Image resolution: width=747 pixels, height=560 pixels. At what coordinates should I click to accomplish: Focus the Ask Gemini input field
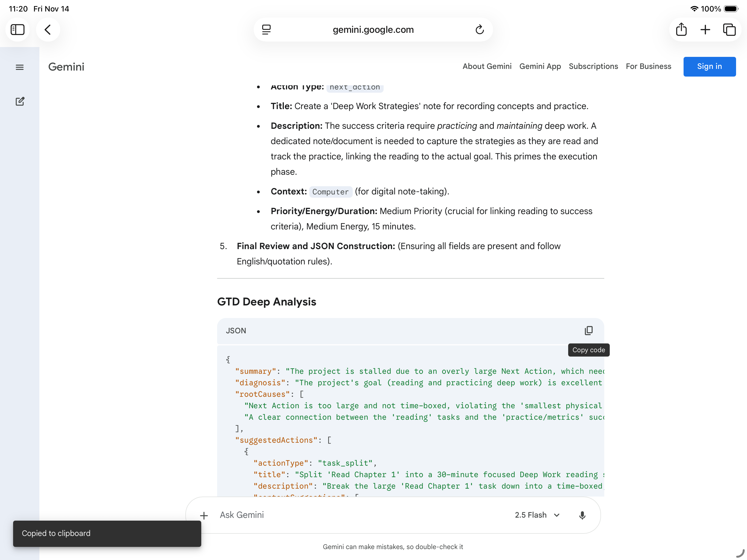[x=355, y=515]
